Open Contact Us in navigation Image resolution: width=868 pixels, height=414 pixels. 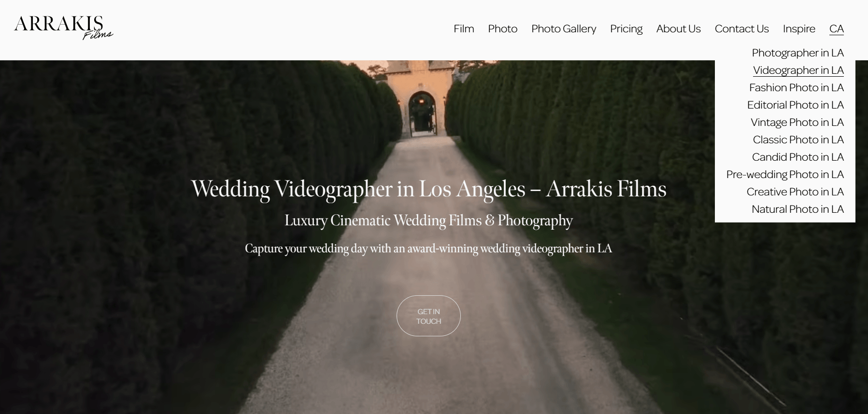pos(741,29)
